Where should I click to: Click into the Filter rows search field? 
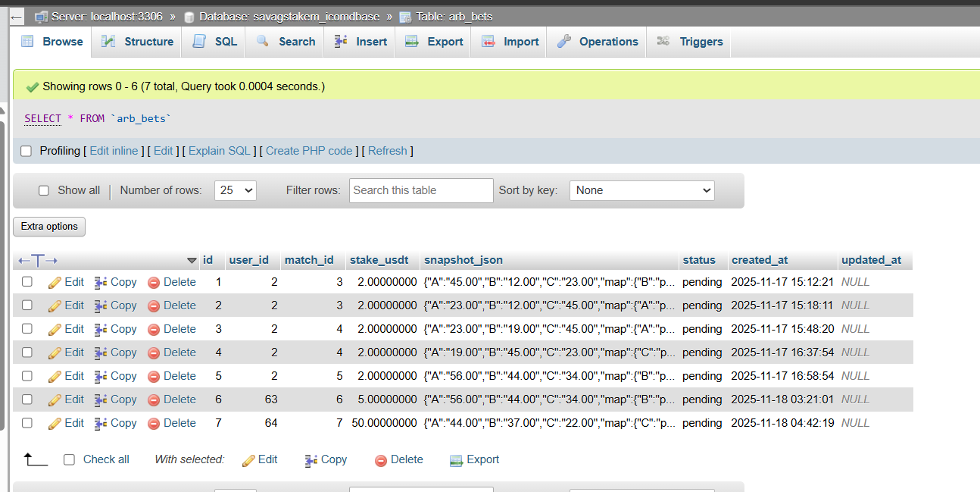[421, 190]
